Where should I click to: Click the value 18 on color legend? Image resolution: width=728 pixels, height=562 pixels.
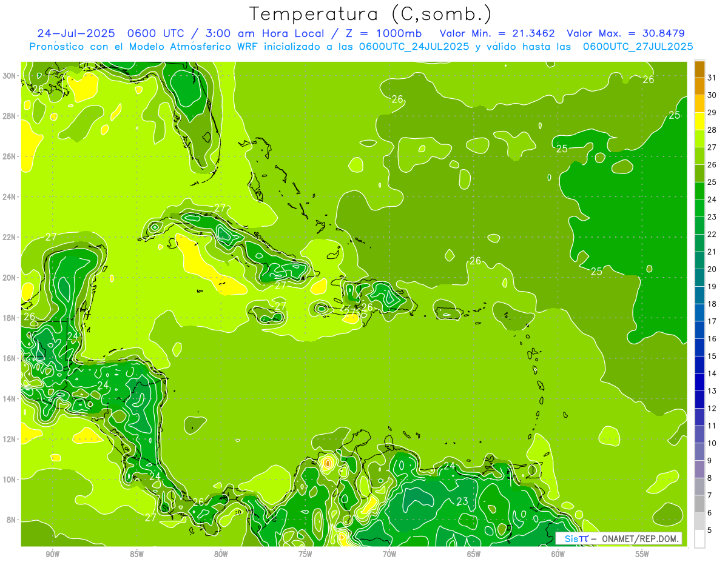point(712,304)
